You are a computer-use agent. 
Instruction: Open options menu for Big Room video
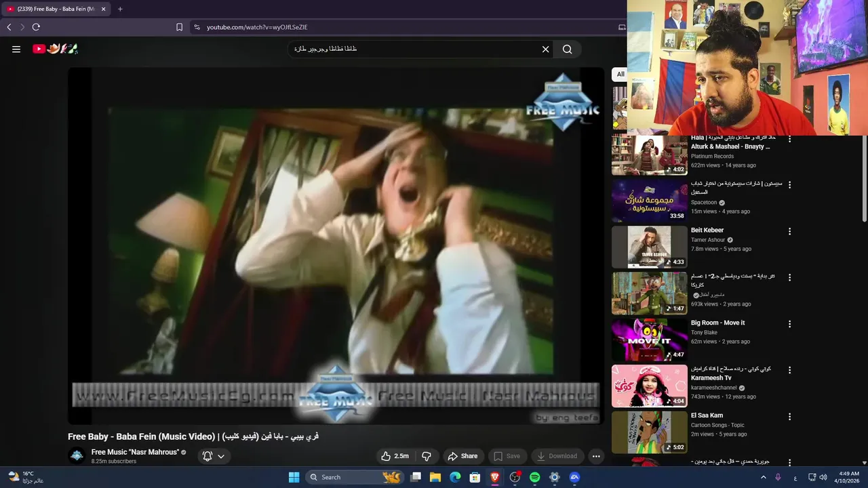click(789, 324)
